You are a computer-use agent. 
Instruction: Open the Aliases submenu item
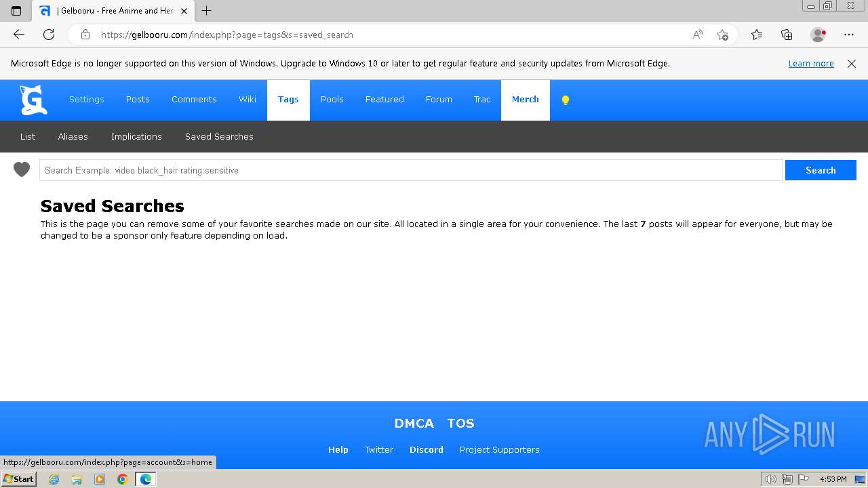coord(73,136)
